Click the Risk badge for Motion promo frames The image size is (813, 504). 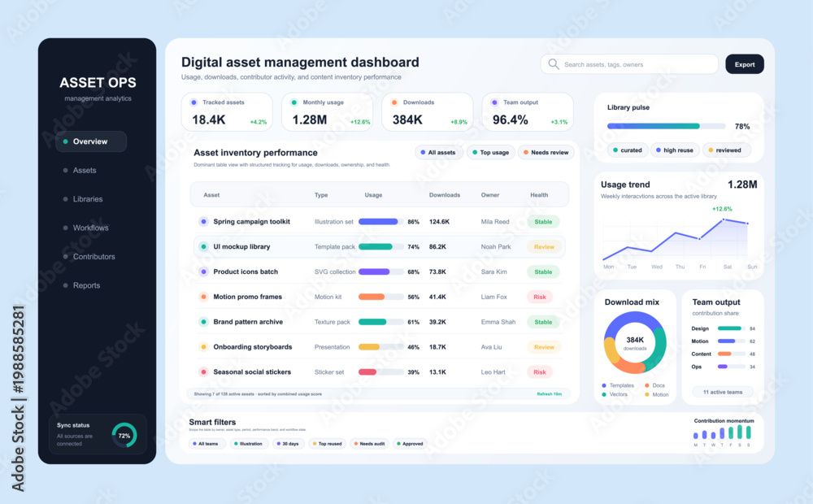(x=539, y=297)
